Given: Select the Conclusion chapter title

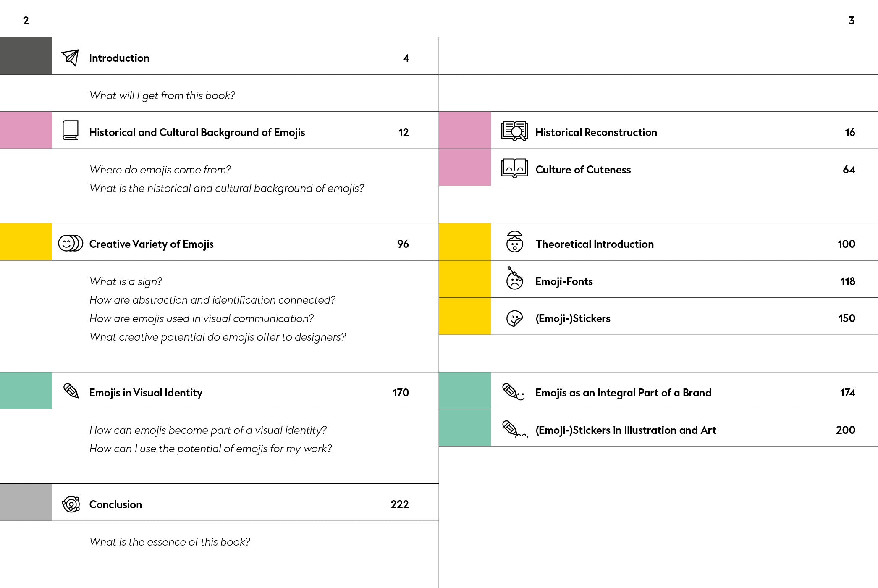Looking at the screenshot, I should (x=115, y=504).
